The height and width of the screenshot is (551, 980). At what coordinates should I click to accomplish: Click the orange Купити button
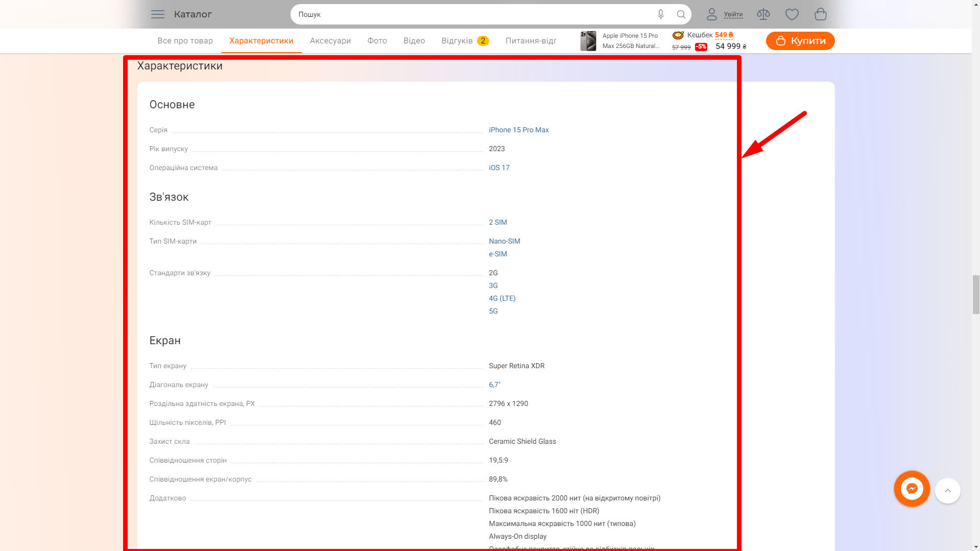click(x=800, y=41)
